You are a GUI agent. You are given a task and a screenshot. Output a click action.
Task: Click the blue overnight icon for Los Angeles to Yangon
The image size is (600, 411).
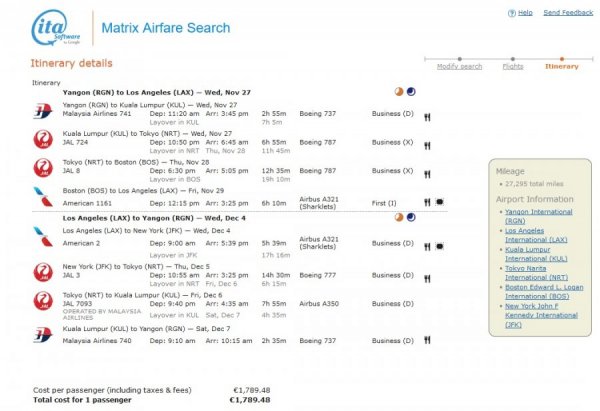[x=411, y=217]
